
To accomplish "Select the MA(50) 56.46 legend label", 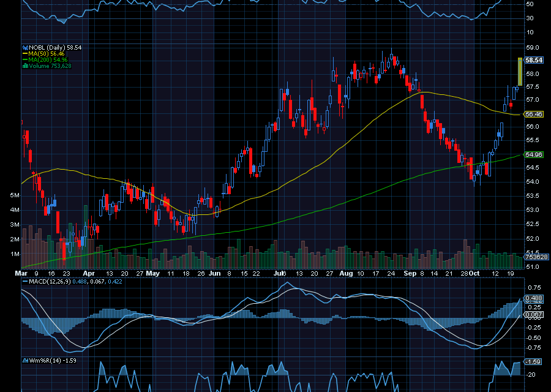I will coord(43,54).
